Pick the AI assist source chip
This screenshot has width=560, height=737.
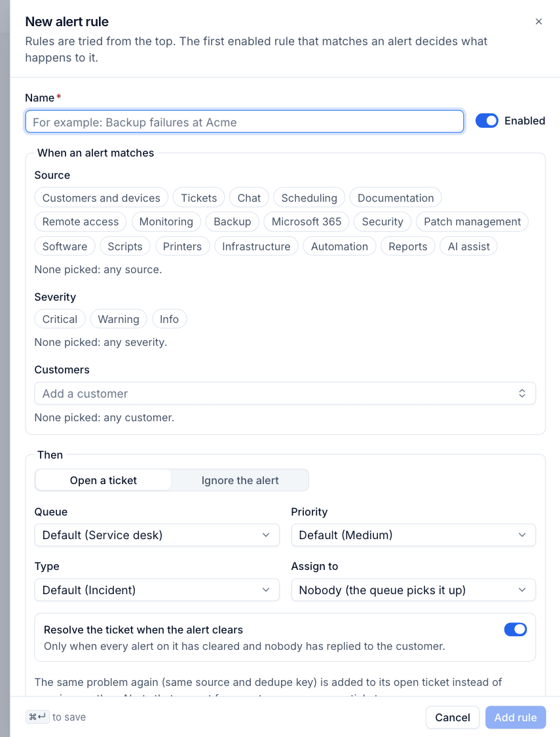pyautogui.click(x=468, y=246)
